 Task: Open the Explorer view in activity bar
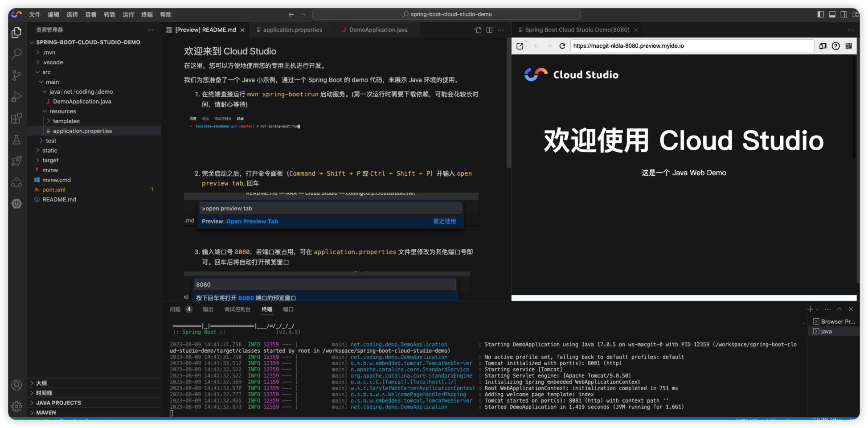pos(16,33)
